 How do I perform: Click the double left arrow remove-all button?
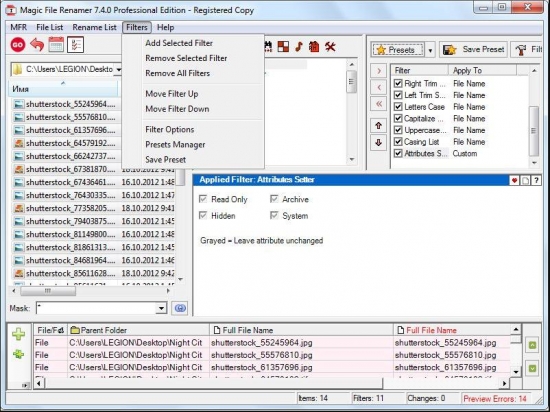pyautogui.click(x=378, y=104)
